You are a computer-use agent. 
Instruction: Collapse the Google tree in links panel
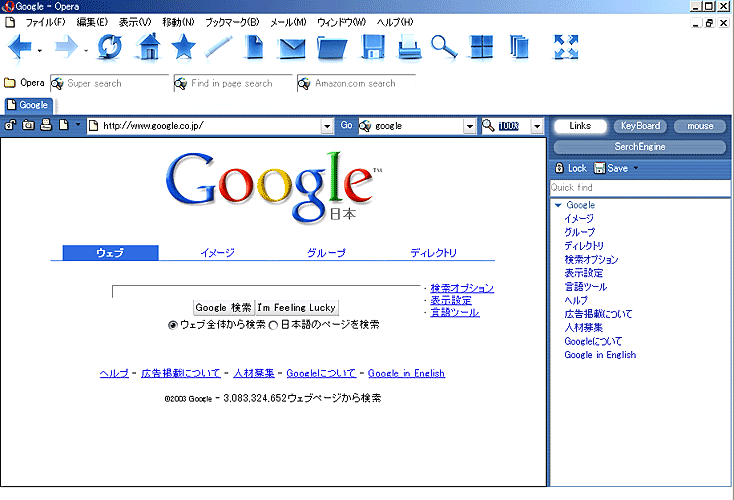pyautogui.click(x=558, y=205)
